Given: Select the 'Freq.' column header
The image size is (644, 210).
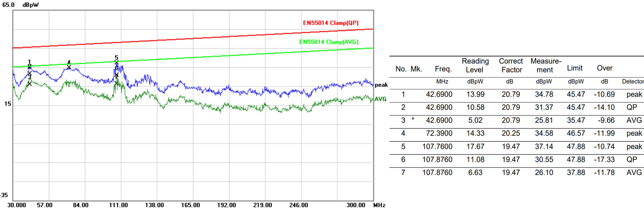Looking at the screenshot, I should click(443, 69).
